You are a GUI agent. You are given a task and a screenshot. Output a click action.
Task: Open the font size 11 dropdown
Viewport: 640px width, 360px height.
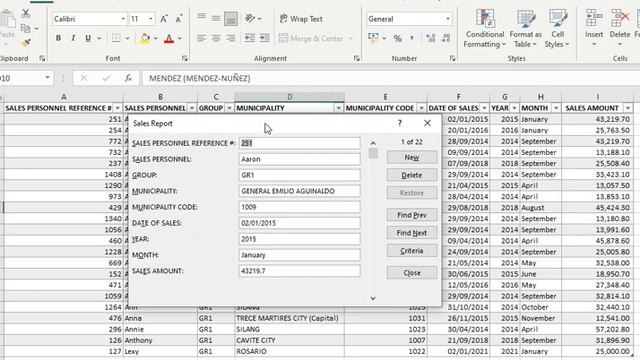pyautogui.click(x=151, y=19)
